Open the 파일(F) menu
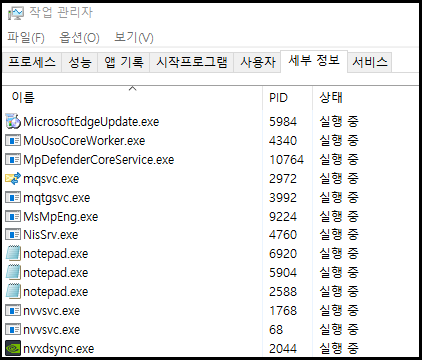 point(26,37)
